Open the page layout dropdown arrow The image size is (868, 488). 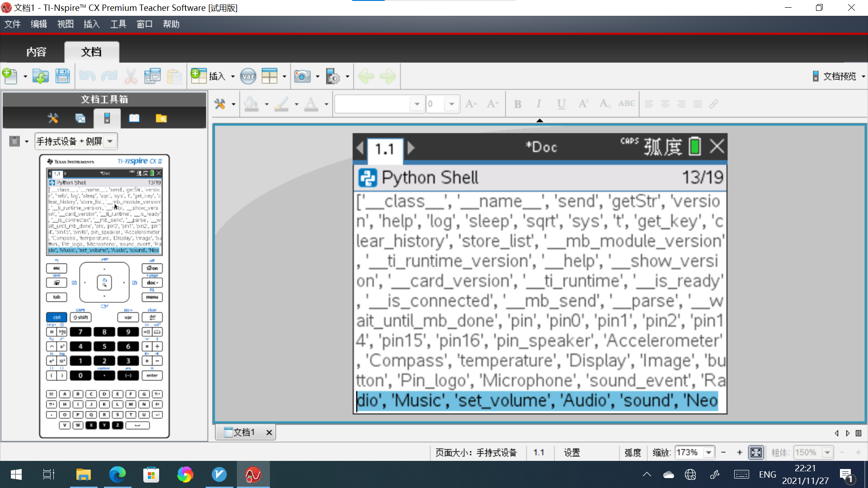point(284,76)
